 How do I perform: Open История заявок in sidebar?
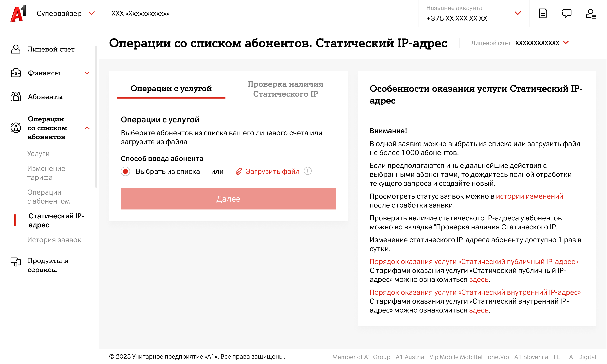[54, 240]
